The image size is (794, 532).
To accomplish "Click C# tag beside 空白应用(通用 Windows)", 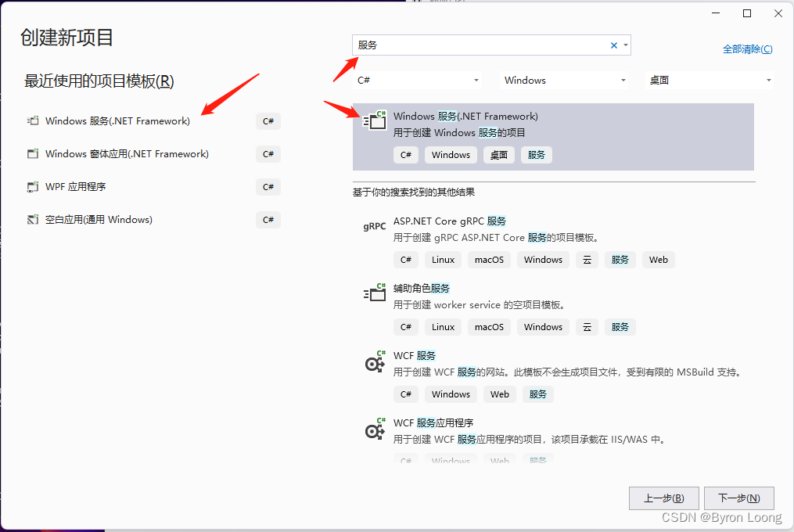I will 268,220.
